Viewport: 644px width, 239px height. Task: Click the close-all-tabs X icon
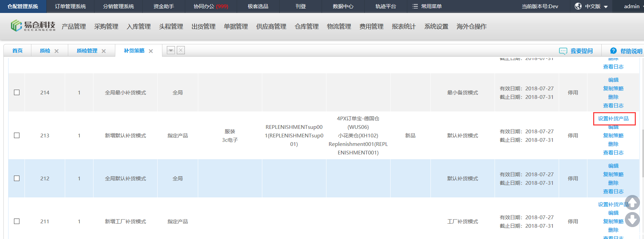[181, 50]
